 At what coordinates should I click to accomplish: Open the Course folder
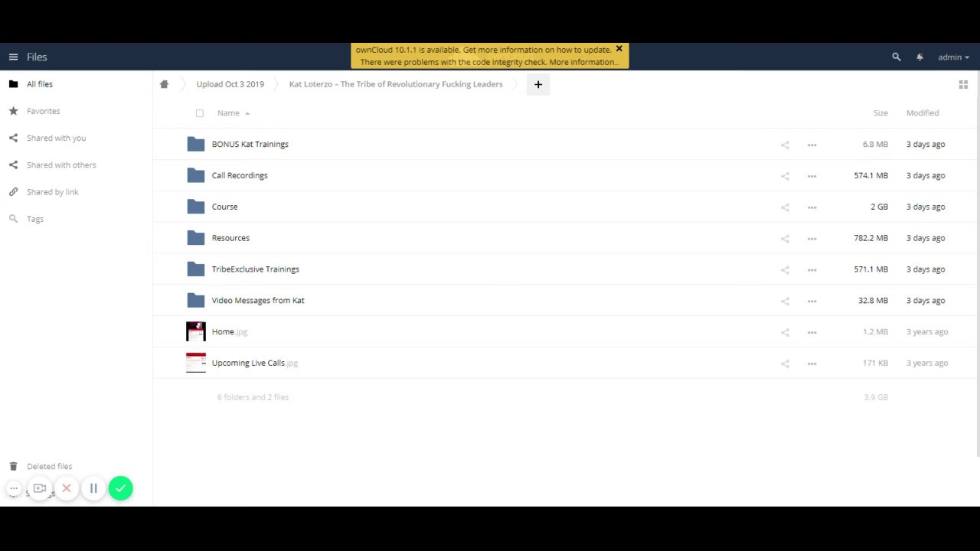coord(224,207)
